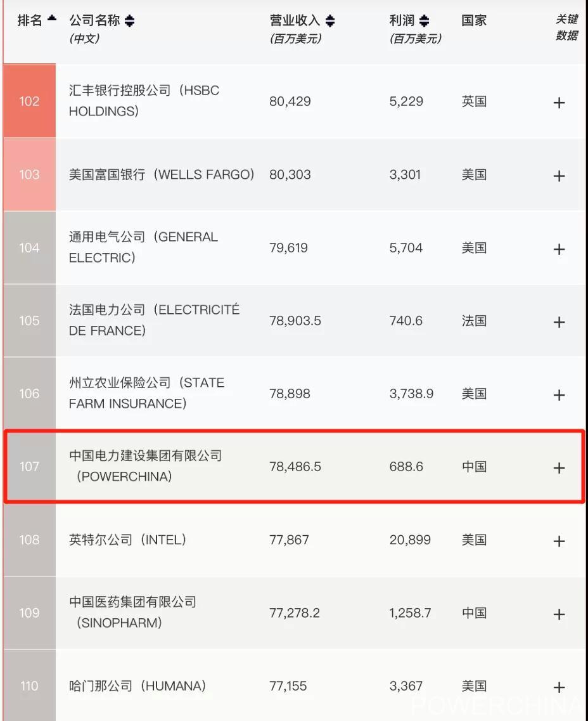Expand key data for Electricité de France
Image resolution: width=588 pixels, height=721 pixels.
pos(559,322)
